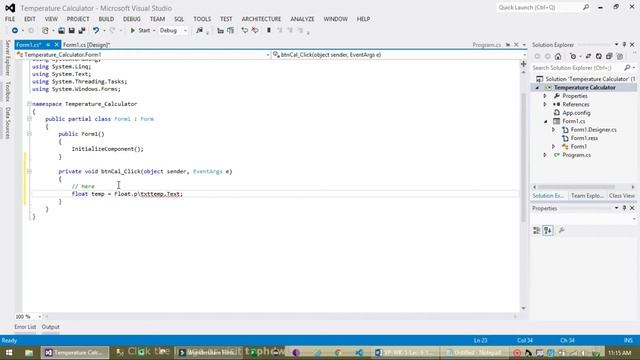Screen dimensions: 640x360
Task: Click the Undo toolbar icon
Action: tap(96, 31)
